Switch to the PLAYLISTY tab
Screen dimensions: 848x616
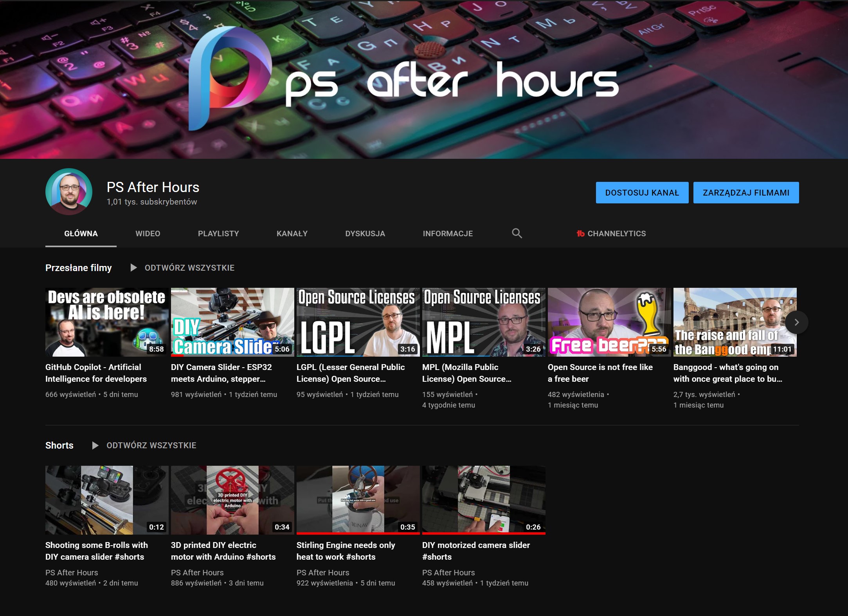[218, 233]
